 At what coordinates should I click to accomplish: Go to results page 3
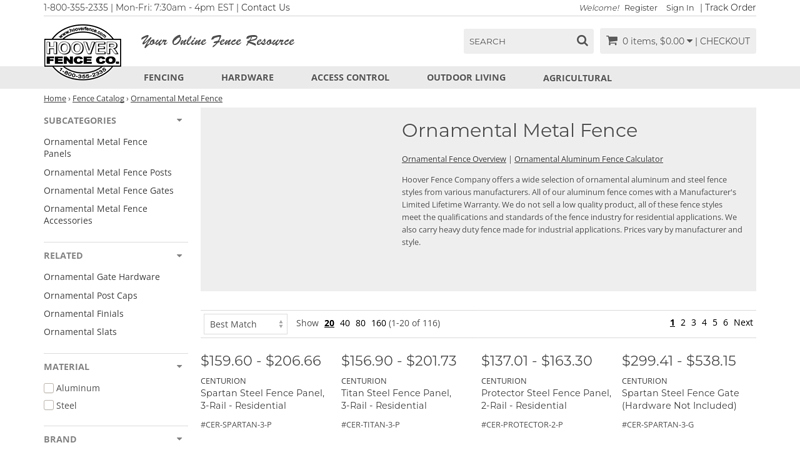pos(693,322)
